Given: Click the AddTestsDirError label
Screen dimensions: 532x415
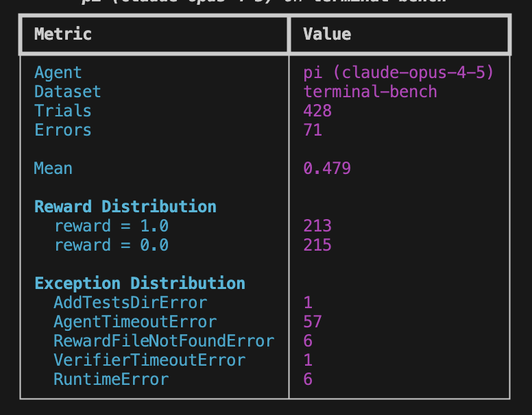Looking at the screenshot, I should click(130, 303).
